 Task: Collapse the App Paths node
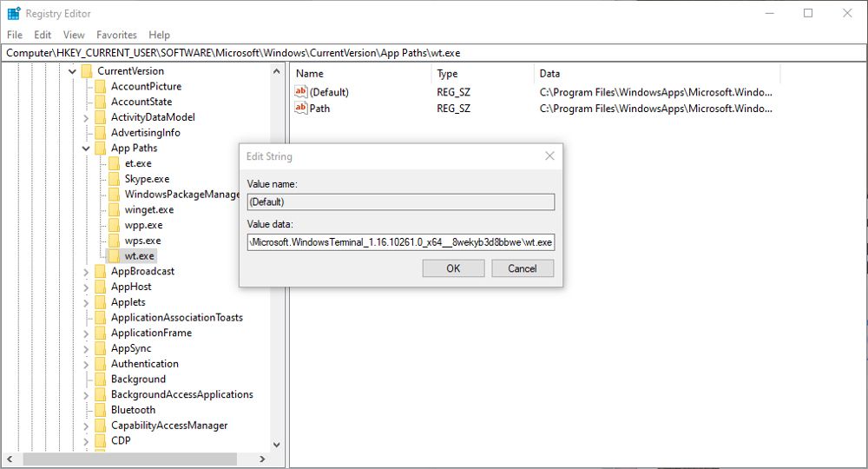pos(86,149)
